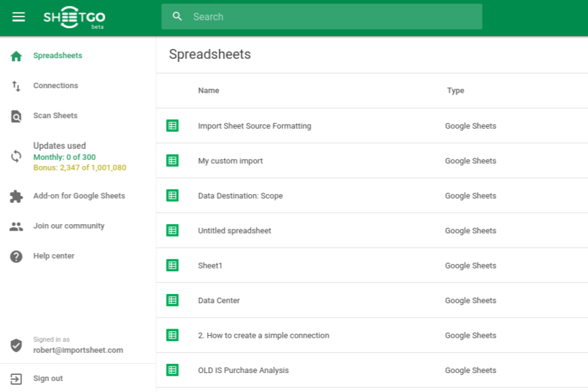Image resolution: width=588 pixels, height=392 pixels.
Task: Click the Connections arrows icon
Action: coord(16,86)
